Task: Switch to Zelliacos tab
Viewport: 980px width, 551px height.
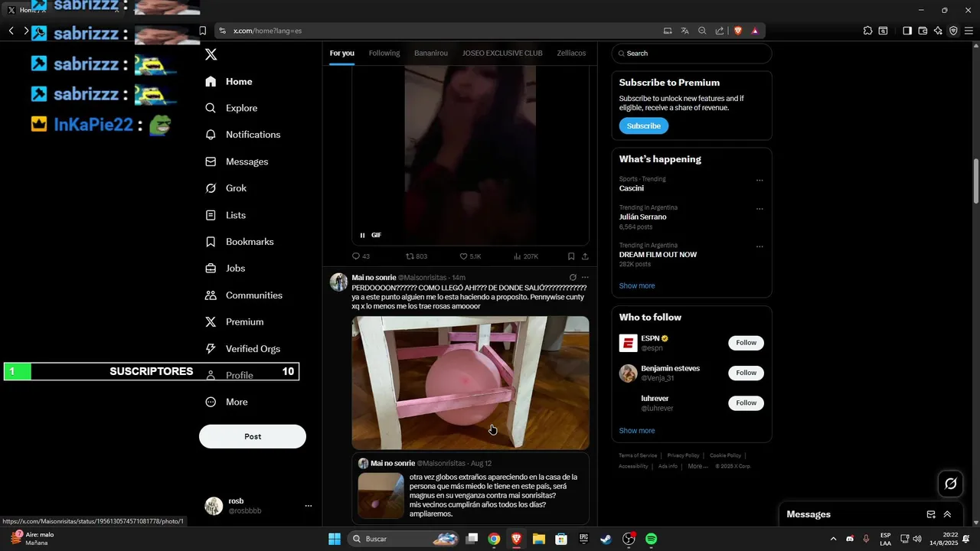Action: tap(571, 54)
